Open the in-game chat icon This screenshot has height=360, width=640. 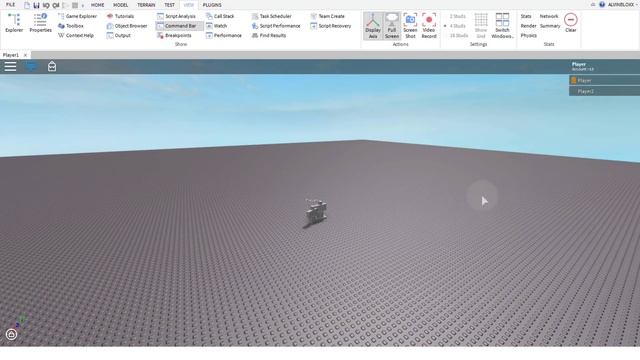31,66
